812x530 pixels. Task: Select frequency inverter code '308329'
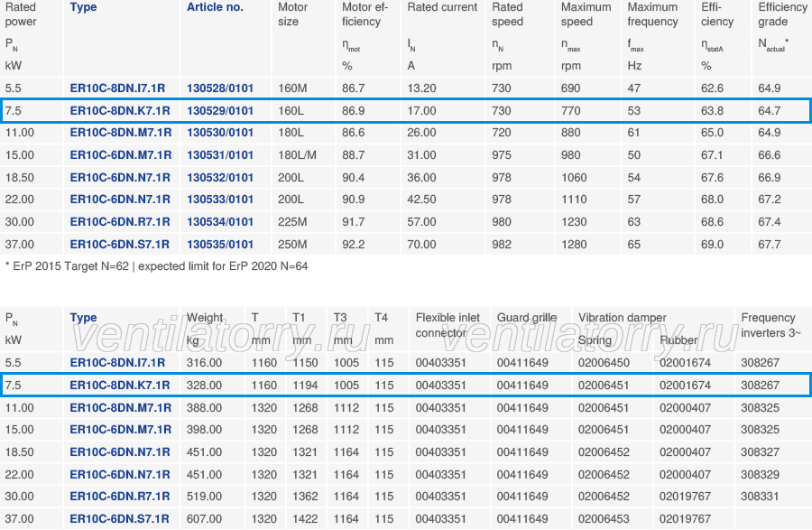pyautogui.click(x=760, y=475)
